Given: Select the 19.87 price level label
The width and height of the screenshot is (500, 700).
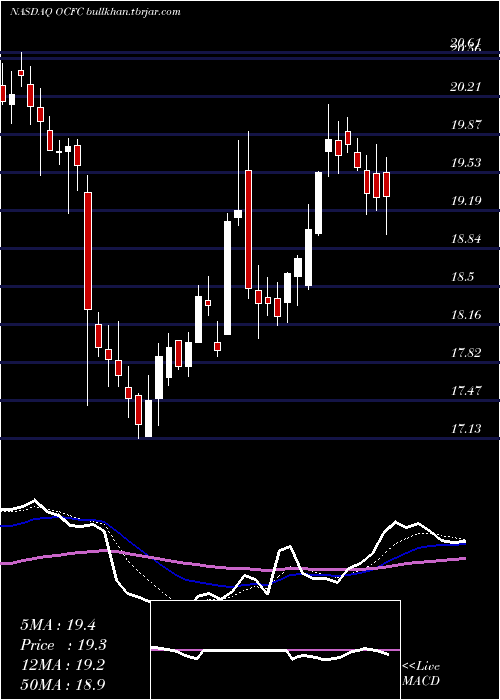Looking at the screenshot, I should pyautogui.click(x=466, y=125).
